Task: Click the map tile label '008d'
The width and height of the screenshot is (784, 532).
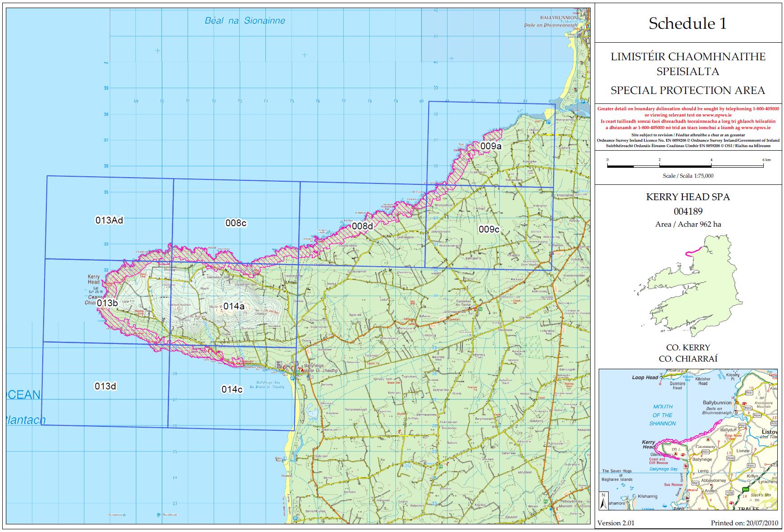Action: pyautogui.click(x=362, y=226)
